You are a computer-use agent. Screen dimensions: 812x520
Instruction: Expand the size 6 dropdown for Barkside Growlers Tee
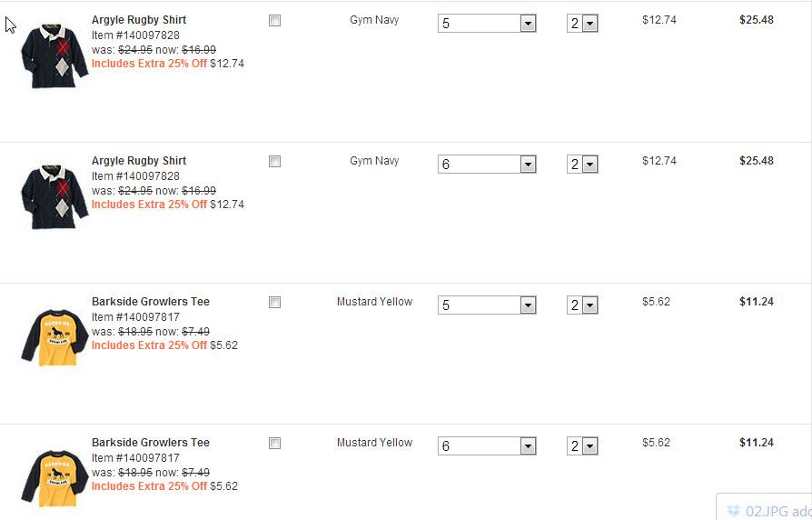487,446
